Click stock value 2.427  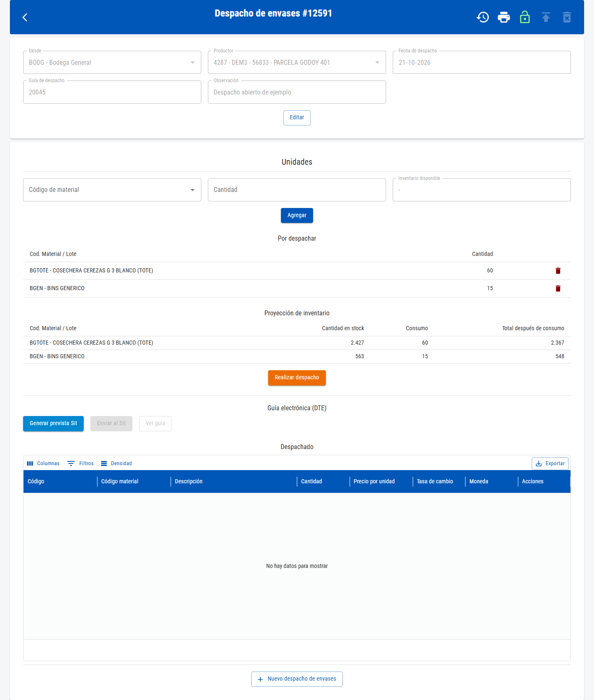tap(357, 343)
